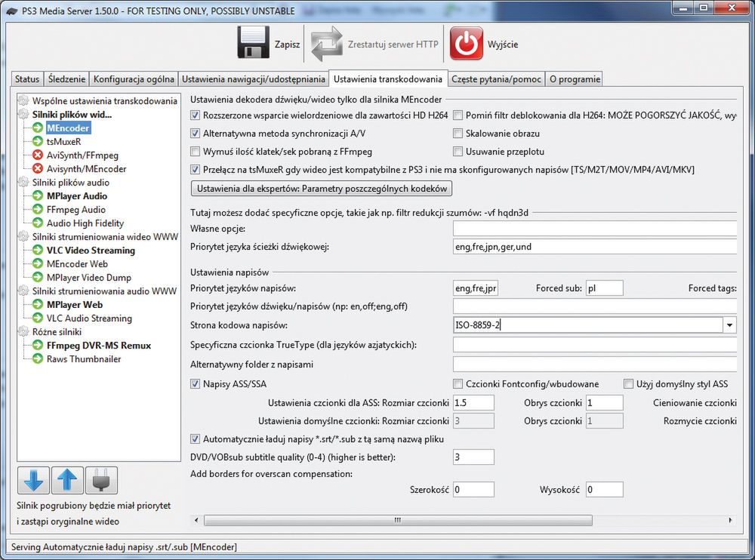Screen dimensions: 755x560
Task: Click Alternatywny folder z napisami field
Action: point(595,364)
